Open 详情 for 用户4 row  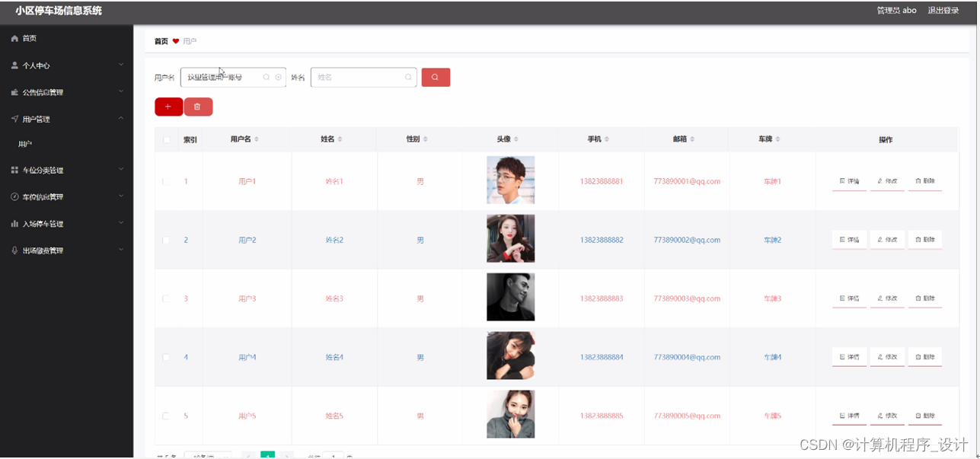[849, 357]
